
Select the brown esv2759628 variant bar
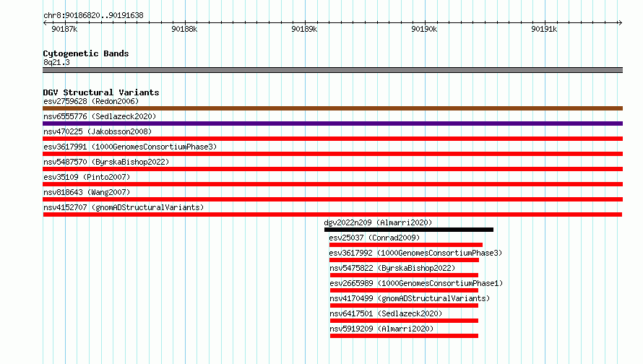tap(332, 108)
